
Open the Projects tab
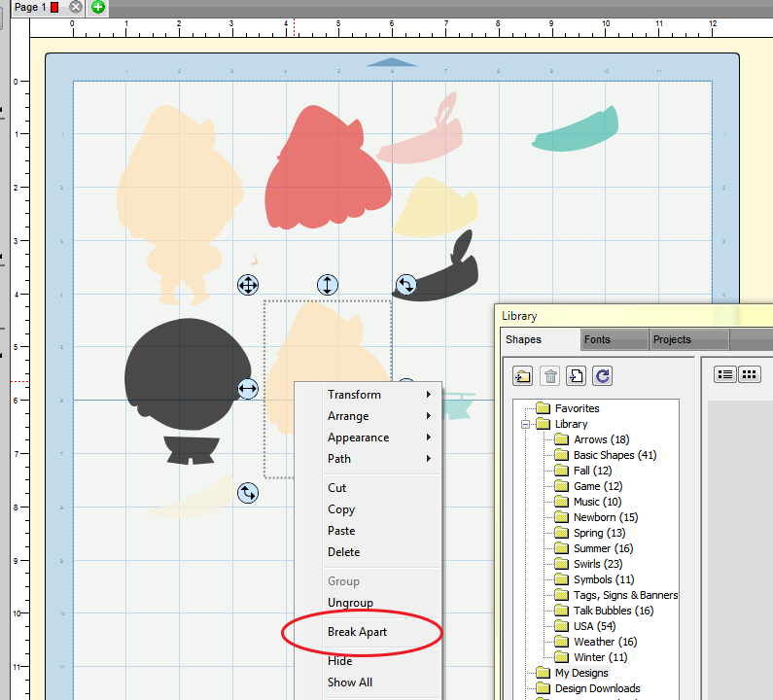(x=672, y=339)
